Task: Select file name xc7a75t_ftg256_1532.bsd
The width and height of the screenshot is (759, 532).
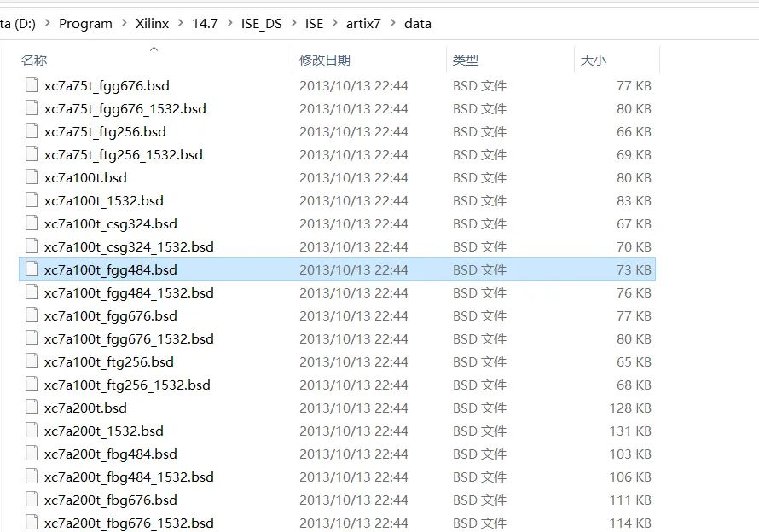Action: click(124, 154)
